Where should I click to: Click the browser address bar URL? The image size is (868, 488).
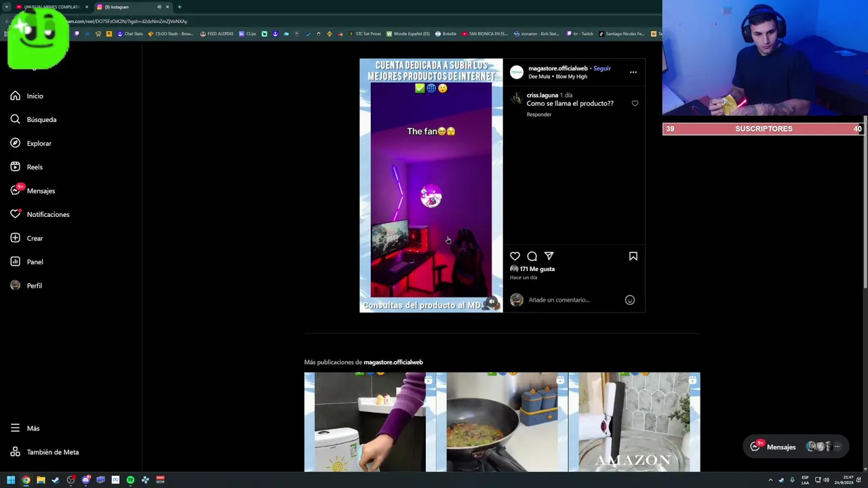point(127,21)
